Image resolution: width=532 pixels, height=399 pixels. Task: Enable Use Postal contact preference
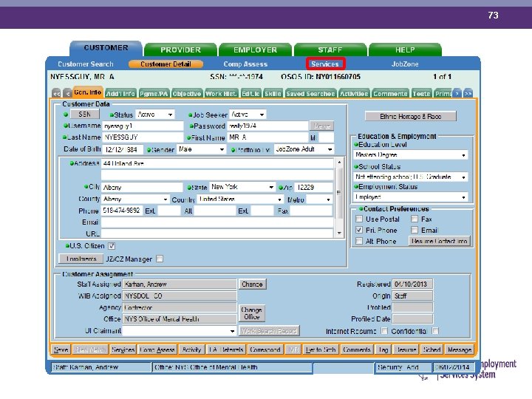[x=359, y=219]
